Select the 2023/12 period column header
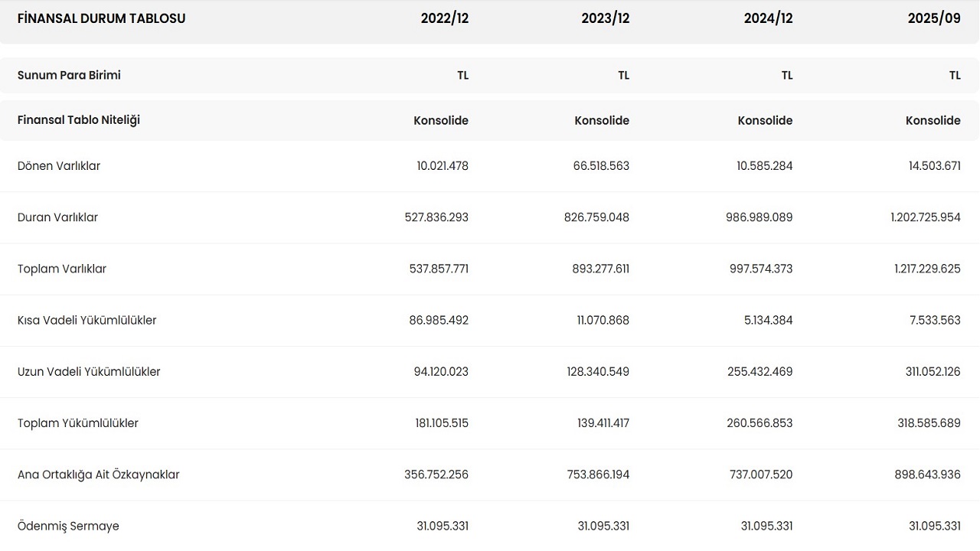980x551 pixels. 605,18
